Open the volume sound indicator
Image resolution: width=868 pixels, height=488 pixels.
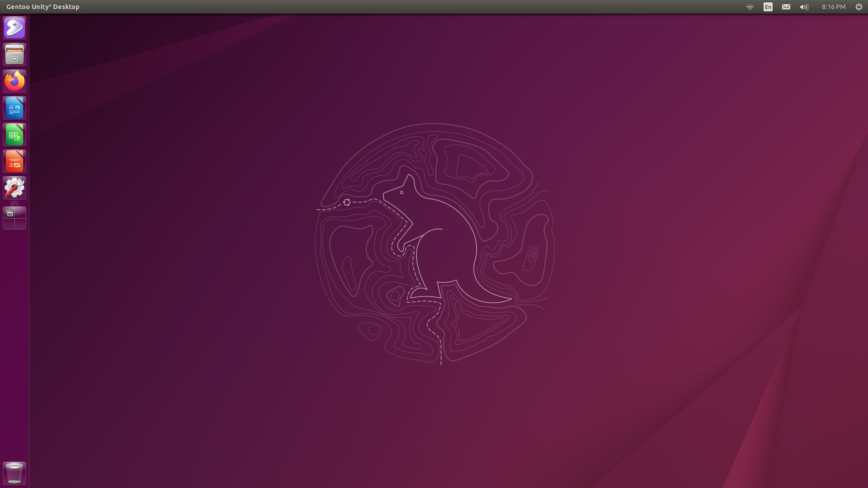point(804,7)
